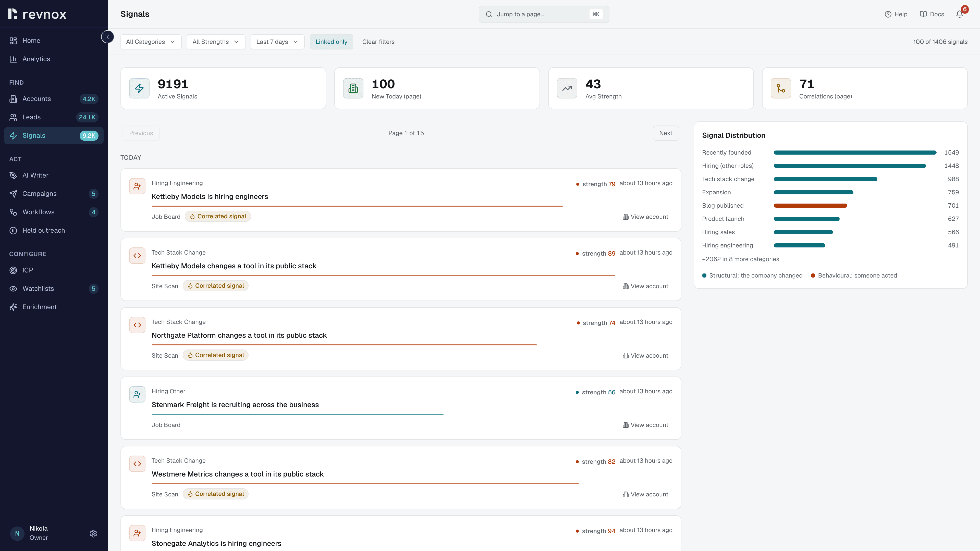This screenshot has width=980, height=551.
Task: Click the Avg Strength trending icon
Action: click(x=567, y=88)
